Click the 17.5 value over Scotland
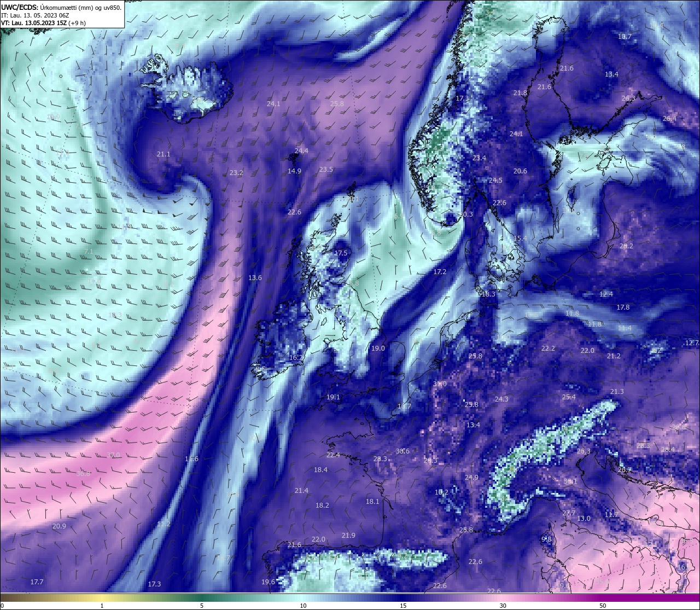 coord(341,253)
